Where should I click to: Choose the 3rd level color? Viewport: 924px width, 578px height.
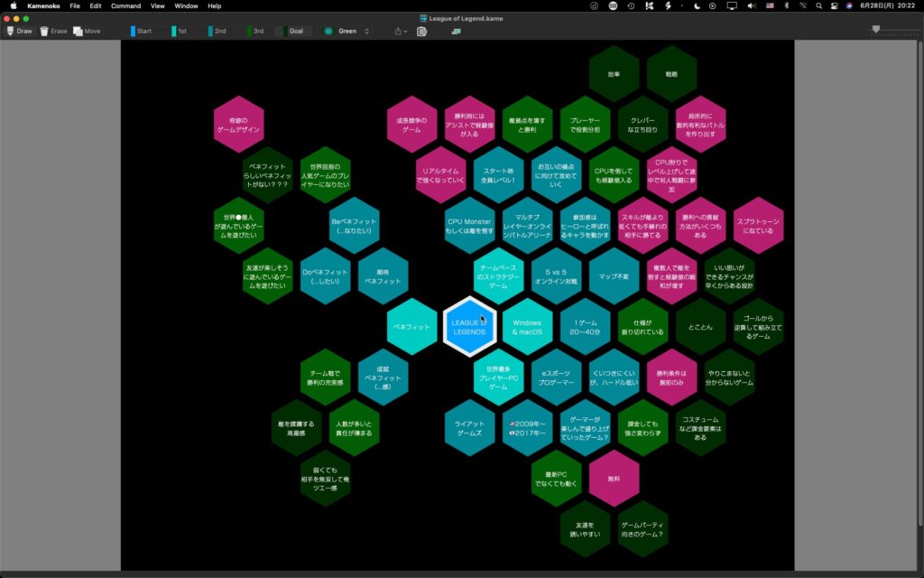coord(255,32)
